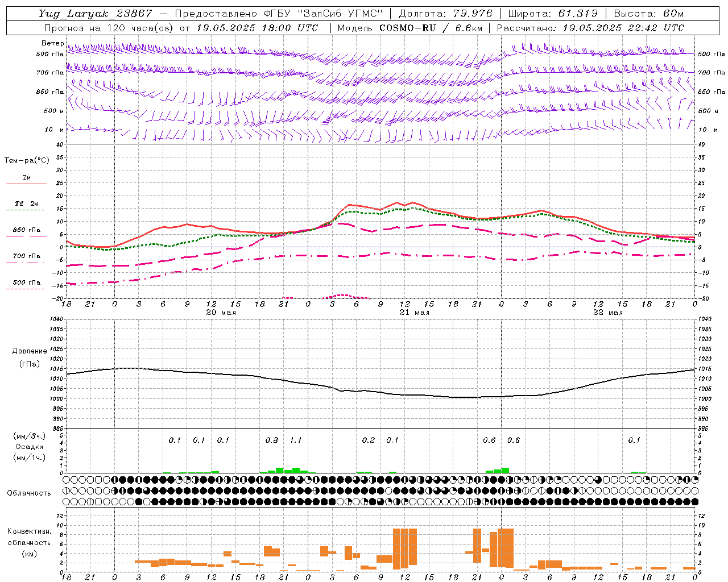Select the provider text ФГБУ "ЗапСиб УГМС"
The width and height of the screenshot is (728, 582).
point(324,14)
